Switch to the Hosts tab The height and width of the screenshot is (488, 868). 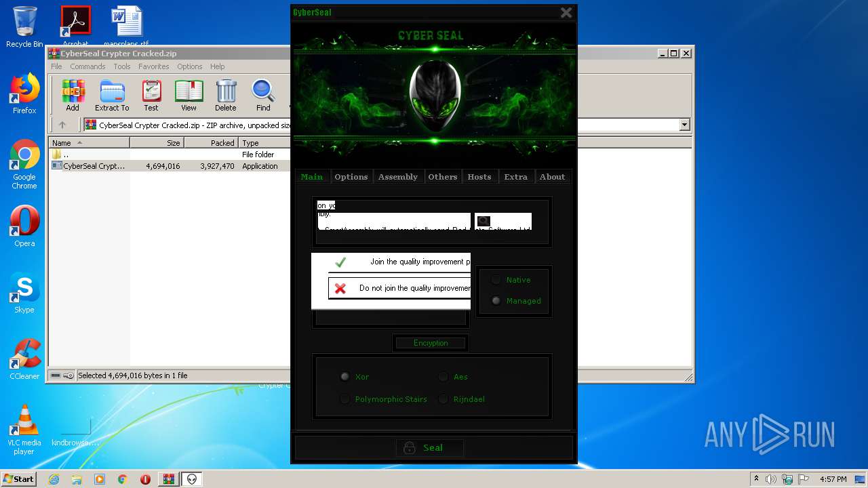click(x=479, y=177)
